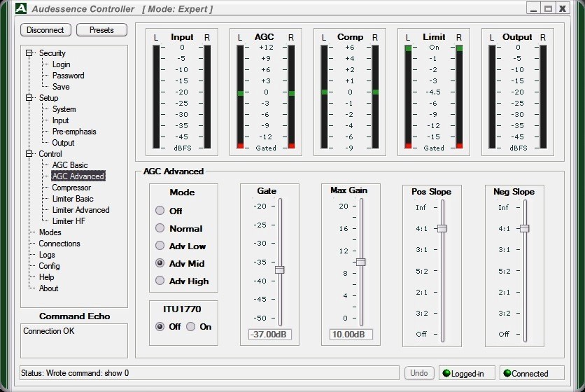Open the Presets button
This screenshot has width=585, height=392.
(101, 30)
